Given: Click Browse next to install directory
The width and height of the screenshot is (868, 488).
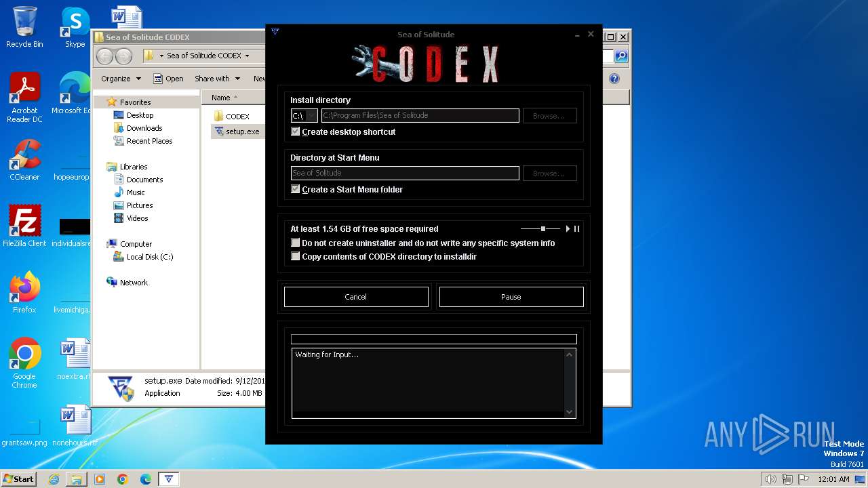Looking at the screenshot, I should click(549, 116).
